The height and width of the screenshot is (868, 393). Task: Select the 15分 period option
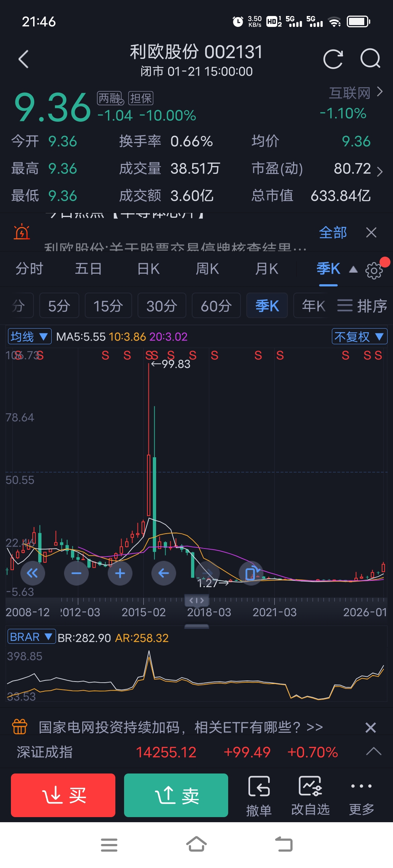pyautogui.click(x=108, y=306)
